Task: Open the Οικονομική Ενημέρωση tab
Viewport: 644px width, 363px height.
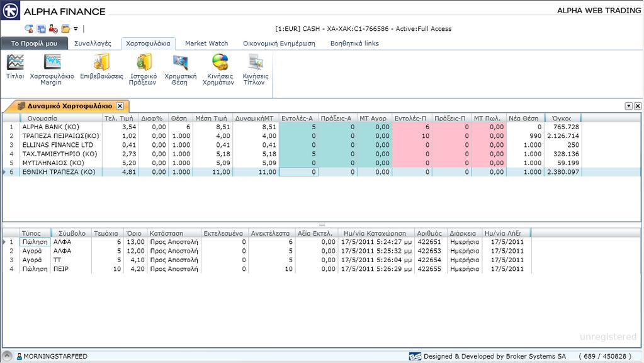Action: click(x=279, y=43)
